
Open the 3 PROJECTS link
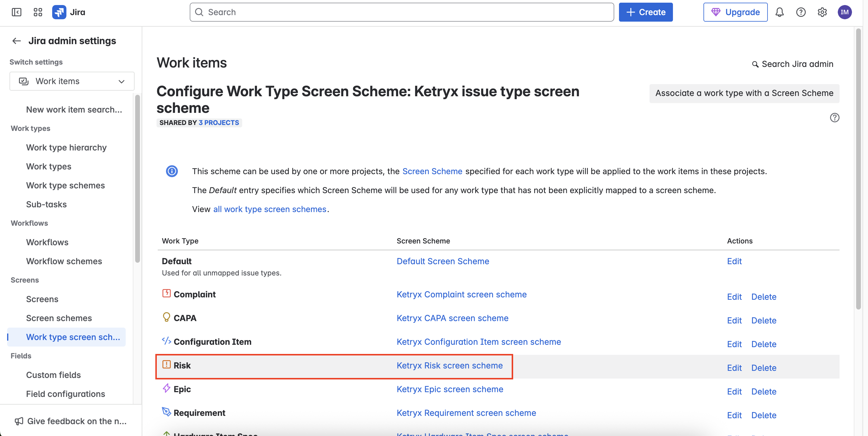219,123
